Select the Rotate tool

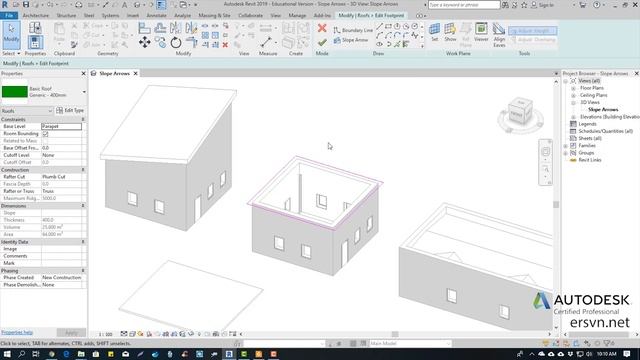(176, 42)
